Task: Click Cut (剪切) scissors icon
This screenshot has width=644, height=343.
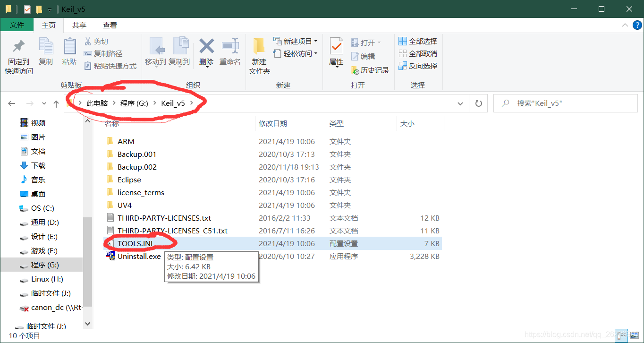Action: pyautogui.click(x=88, y=42)
